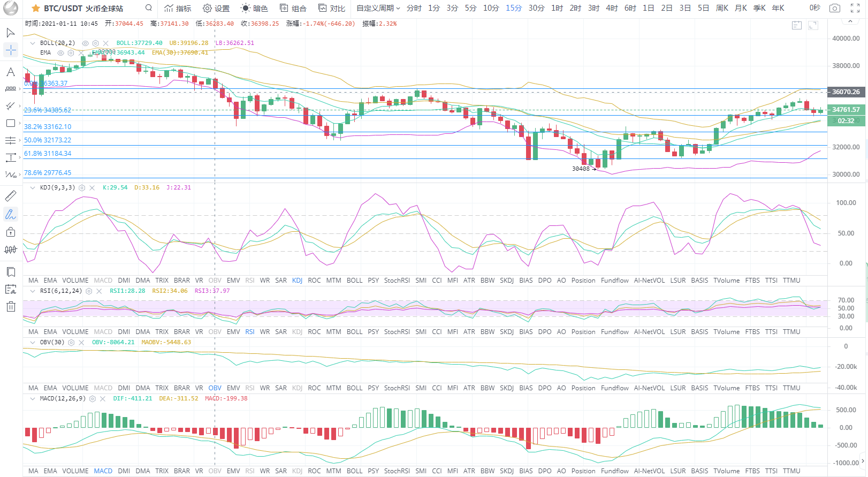Switch to the 30分 timeframe
868x477 pixels.
coord(536,8)
